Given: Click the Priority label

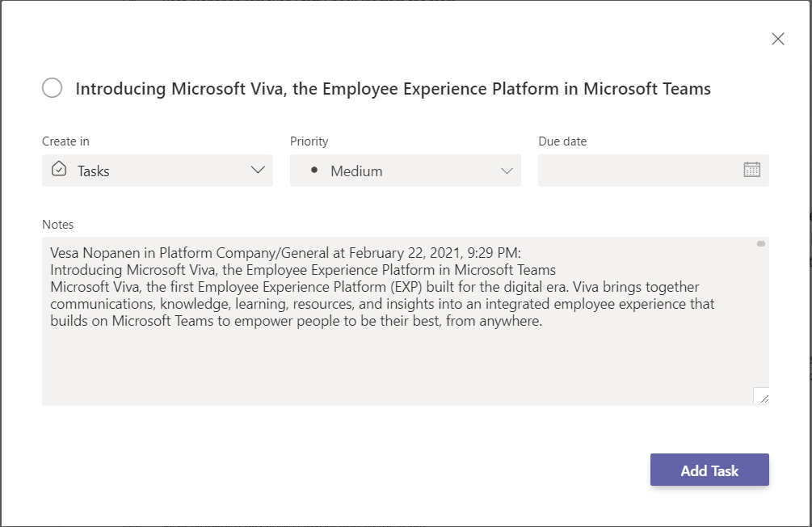Looking at the screenshot, I should click(x=309, y=141).
